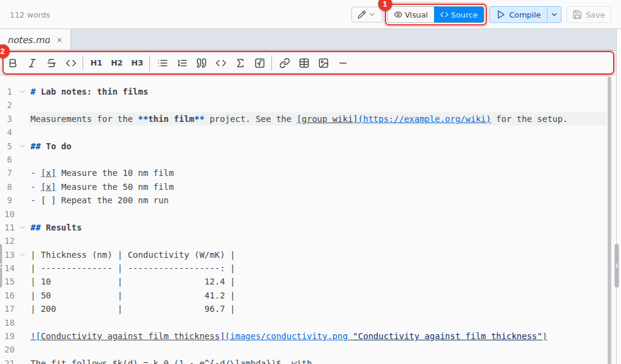Insert a level 2 heading (H2)
The height and width of the screenshot is (364, 621).
point(117,63)
